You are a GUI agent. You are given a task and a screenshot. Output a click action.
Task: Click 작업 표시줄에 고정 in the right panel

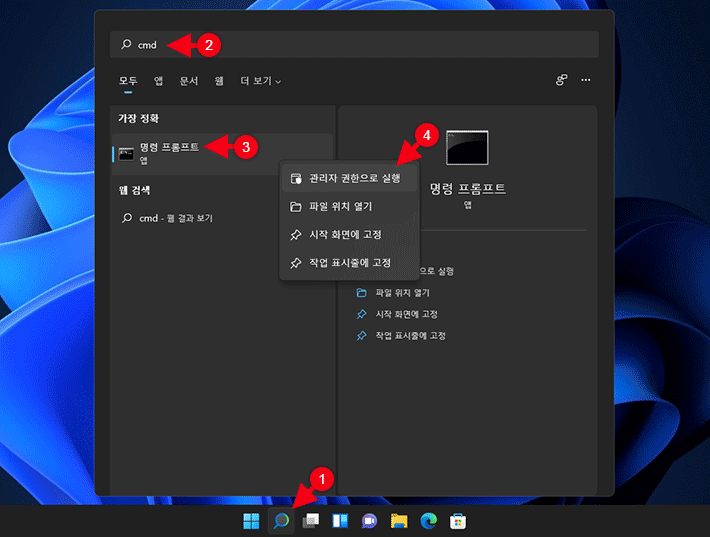coord(410,336)
